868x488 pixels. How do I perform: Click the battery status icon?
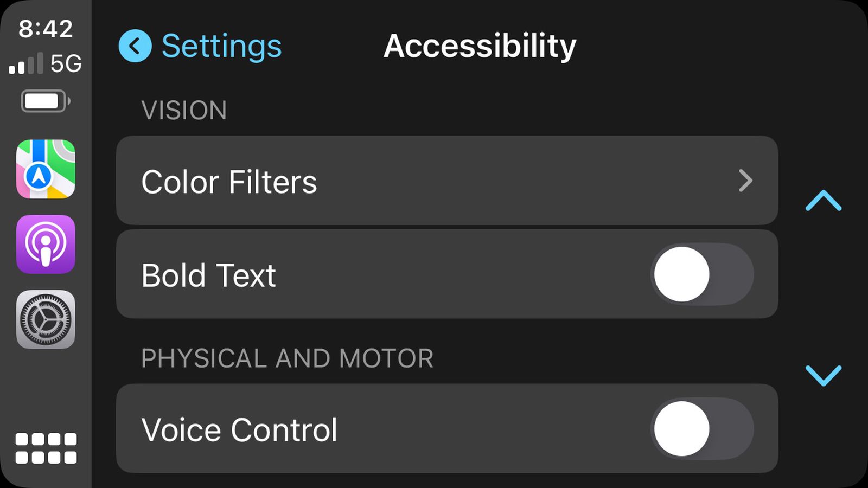(x=44, y=101)
